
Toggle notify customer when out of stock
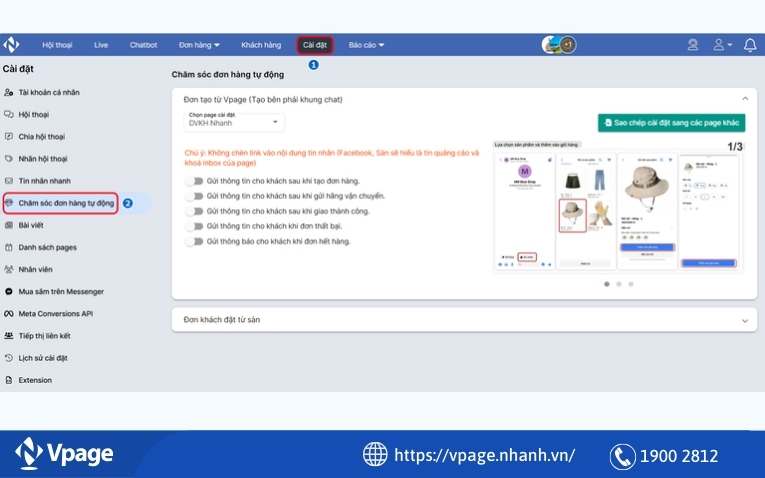click(194, 241)
